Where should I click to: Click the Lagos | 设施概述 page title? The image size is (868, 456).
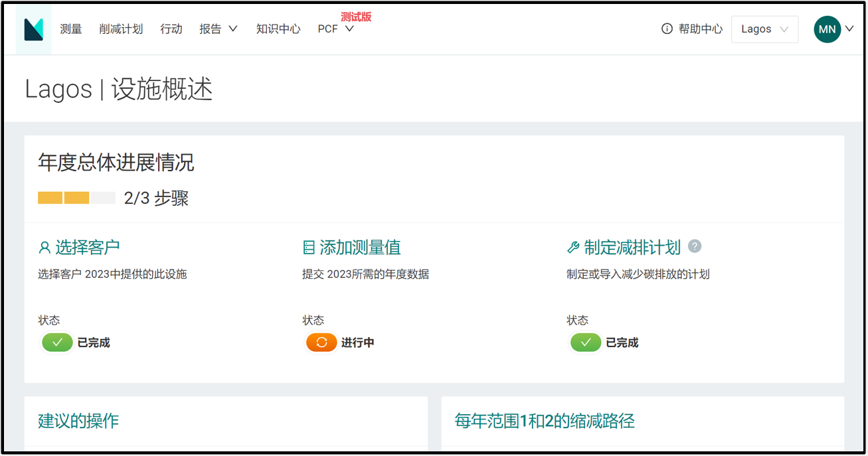[x=119, y=89]
